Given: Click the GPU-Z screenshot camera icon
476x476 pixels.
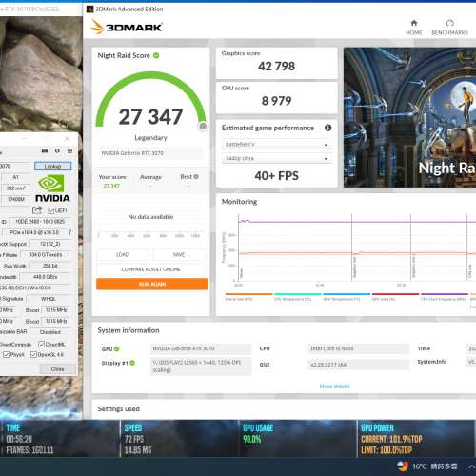Looking at the screenshot, I should (x=45, y=150).
